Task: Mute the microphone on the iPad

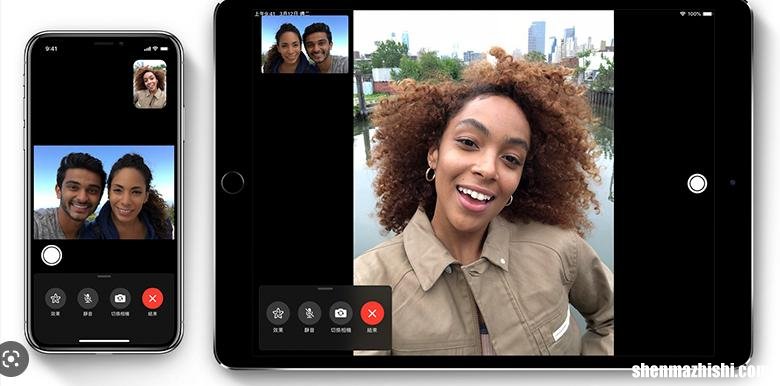Action: [x=309, y=313]
